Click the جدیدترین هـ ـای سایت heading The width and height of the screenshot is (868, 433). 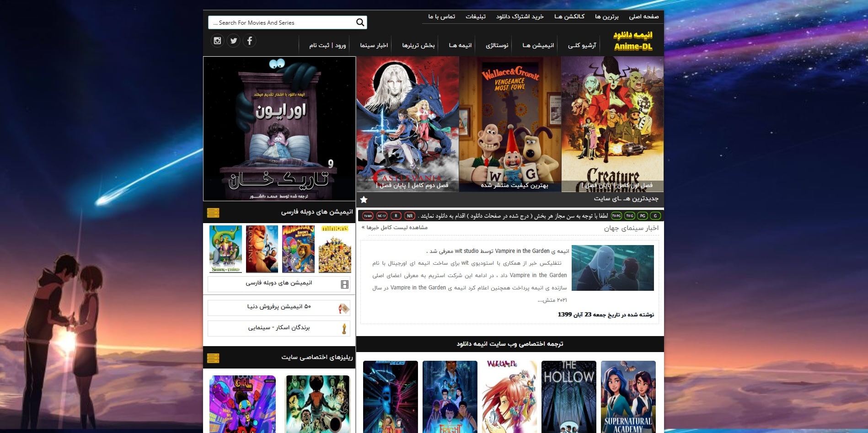[626, 198]
